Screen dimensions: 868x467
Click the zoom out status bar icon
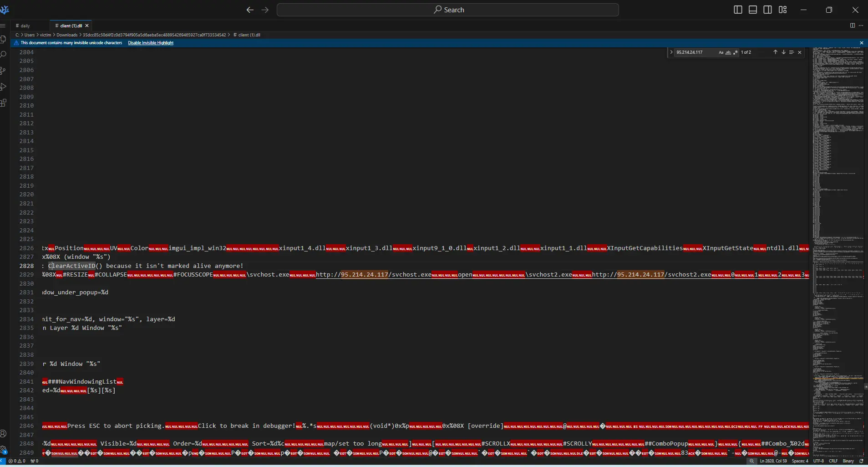pyautogui.click(x=751, y=461)
